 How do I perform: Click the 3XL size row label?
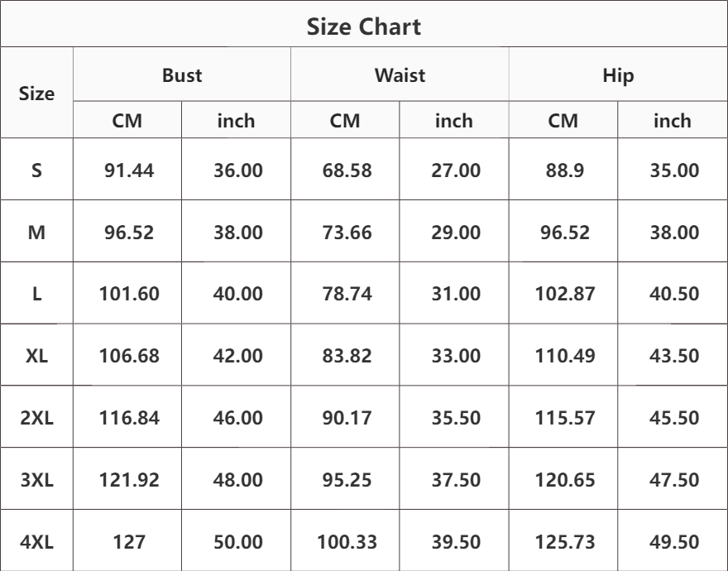pyautogui.click(x=37, y=481)
